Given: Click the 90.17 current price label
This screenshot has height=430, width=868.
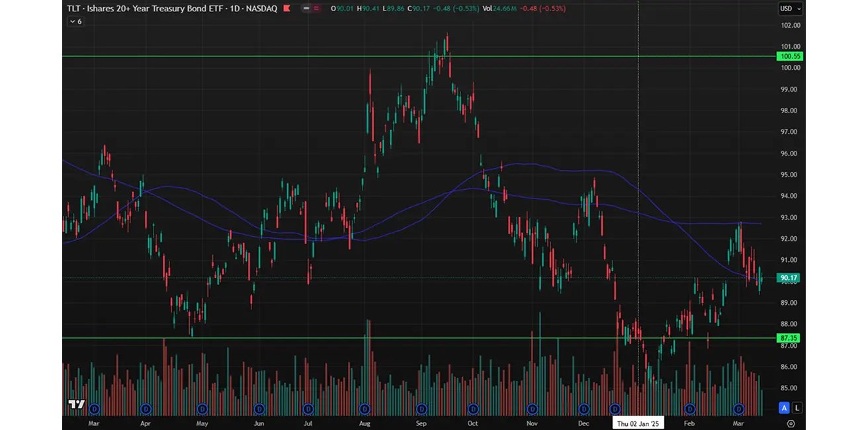Looking at the screenshot, I should 789,279.
